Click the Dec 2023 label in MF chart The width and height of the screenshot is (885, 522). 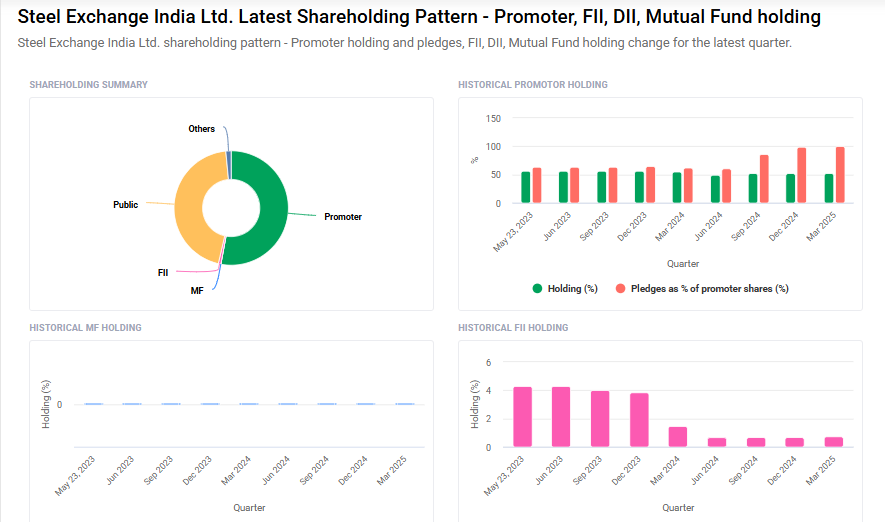(197, 471)
